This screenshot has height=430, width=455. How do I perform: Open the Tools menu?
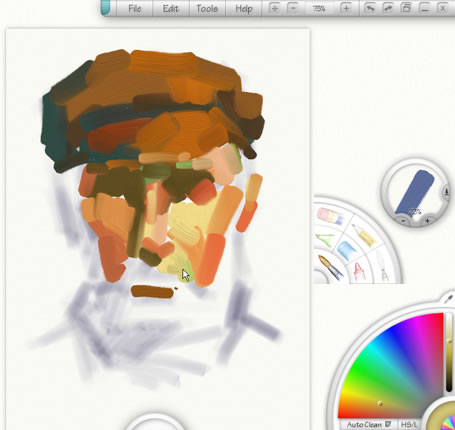coord(207,8)
